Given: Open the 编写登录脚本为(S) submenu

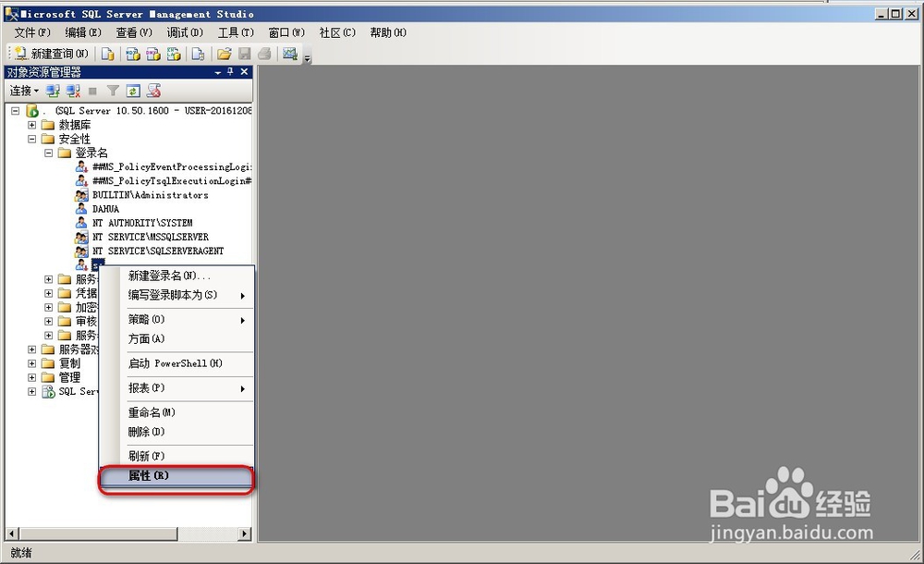Looking at the screenshot, I should pyautogui.click(x=176, y=295).
